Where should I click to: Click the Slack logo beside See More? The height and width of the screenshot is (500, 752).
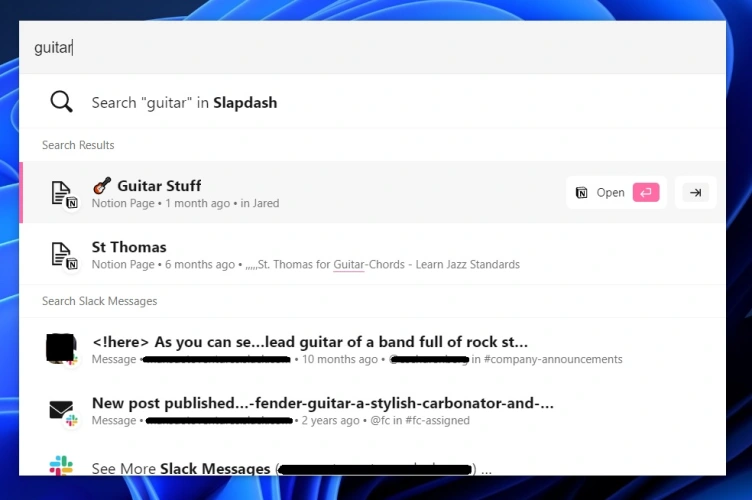62,466
